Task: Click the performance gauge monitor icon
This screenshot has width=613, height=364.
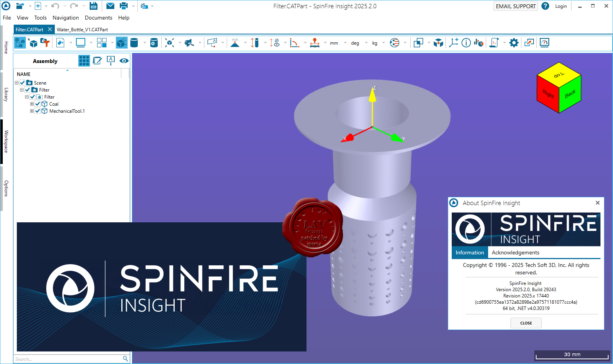Action: click(x=544, y=43)
